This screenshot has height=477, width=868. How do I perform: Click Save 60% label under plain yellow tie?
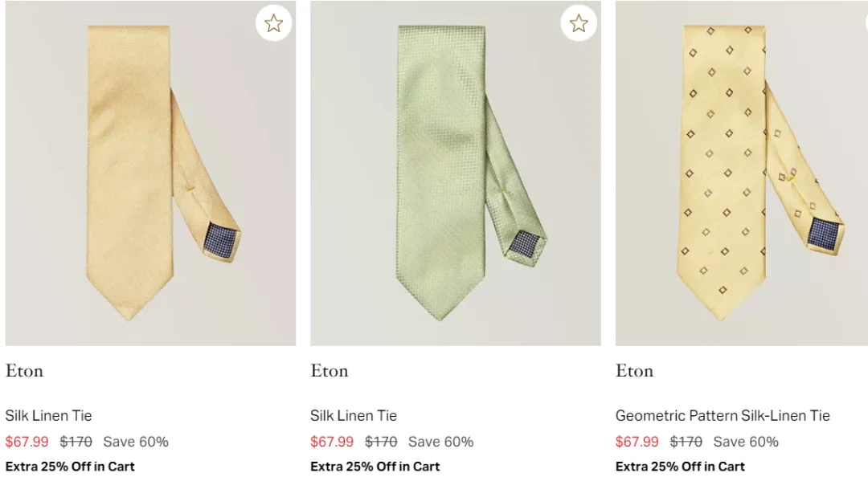[136, 442]
